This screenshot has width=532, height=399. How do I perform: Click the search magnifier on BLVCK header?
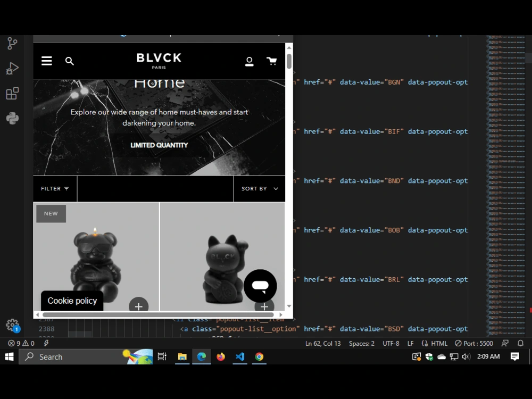pyautogui.click(x=70, y=61)
